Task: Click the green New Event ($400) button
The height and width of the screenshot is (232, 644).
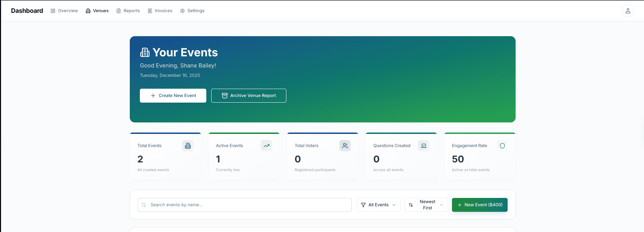Action: pyautogui.click(x=479, y=205)
